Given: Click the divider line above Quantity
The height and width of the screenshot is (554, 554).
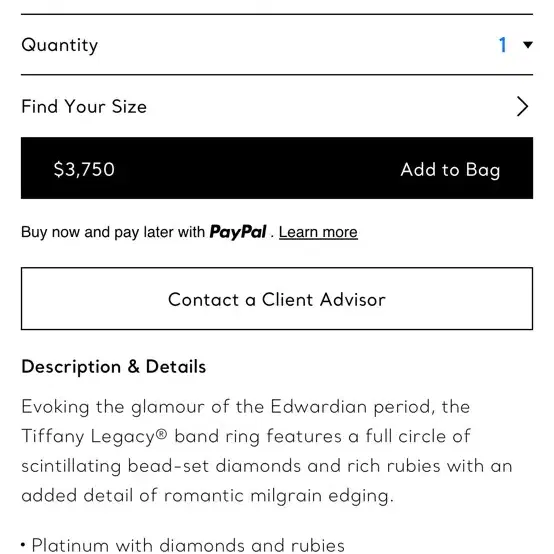Looking at the screenshot, I should tap(277, 14).
